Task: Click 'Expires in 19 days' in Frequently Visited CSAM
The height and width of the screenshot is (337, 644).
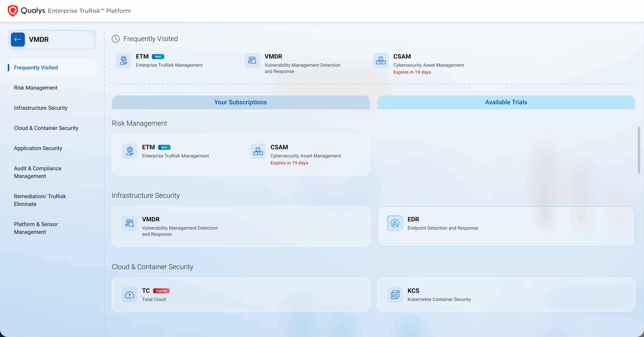Action: tap(412, 72)
